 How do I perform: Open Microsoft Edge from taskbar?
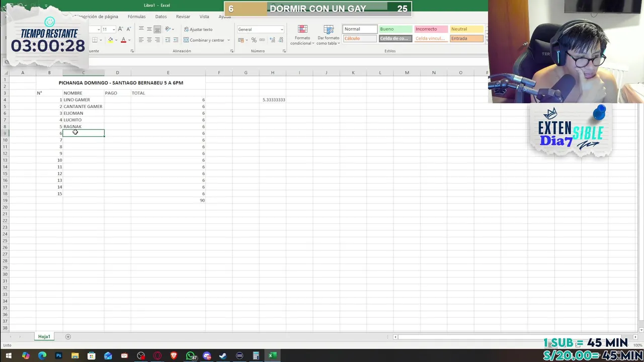[x=42, y=356]
